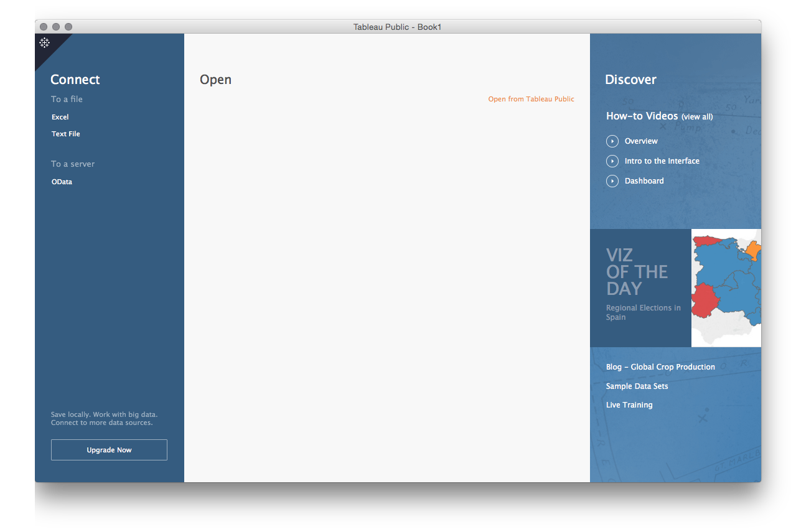Click the To a server label
The image size is (796, 532).
click(73, 164)
